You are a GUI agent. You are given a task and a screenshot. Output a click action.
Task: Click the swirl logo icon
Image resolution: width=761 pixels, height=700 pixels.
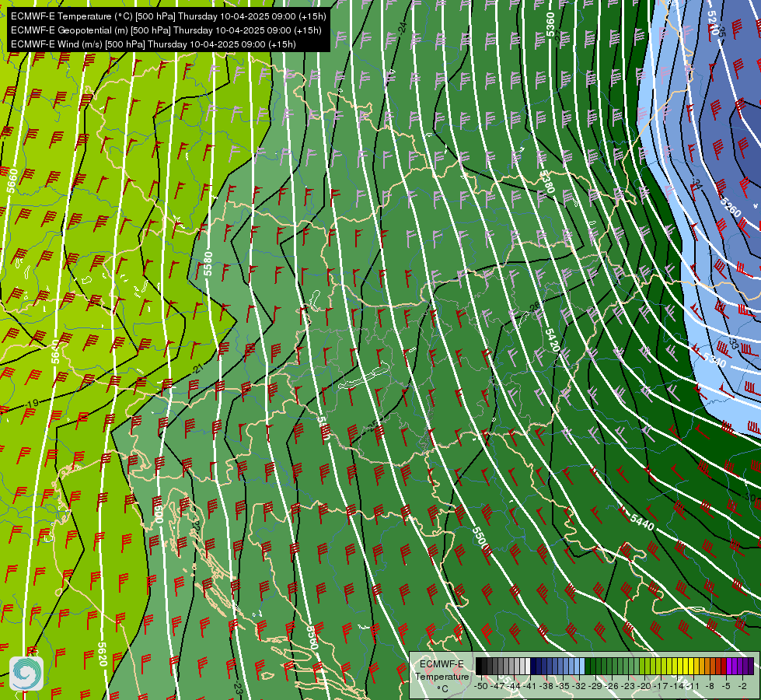point(26,674)
